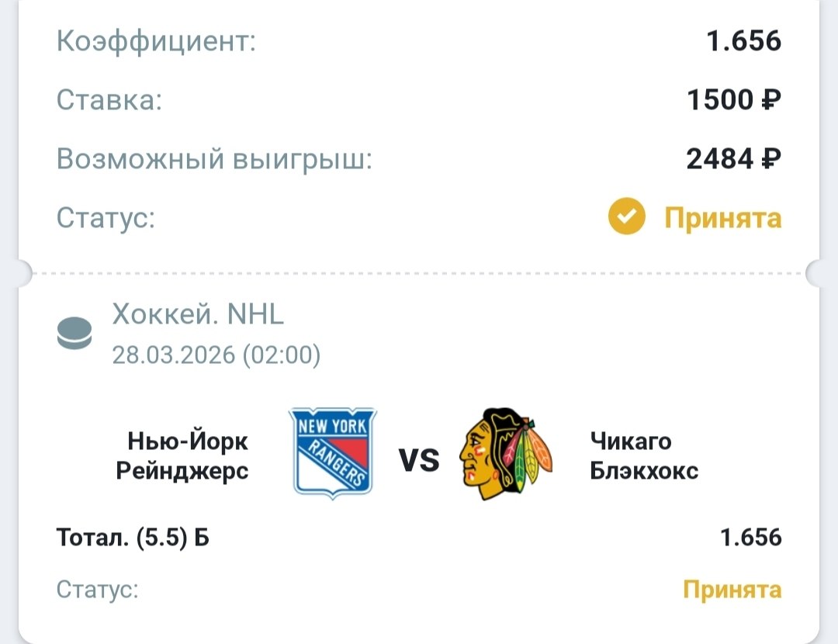Tap the Тотал. (5.5) Б bet line
This screenshot has width=838, height=644.
(133, 537)
